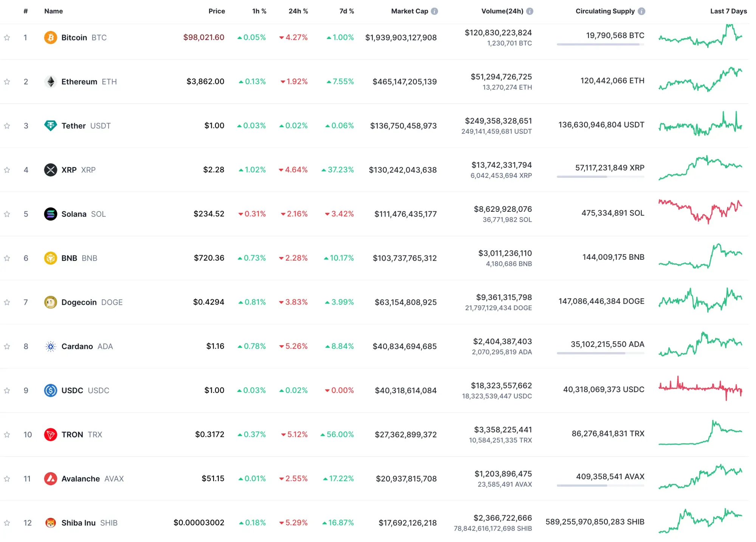Screen dimensions: 756x542
Task: Open the Circulating Supply info icon
Action: point(641,11)
